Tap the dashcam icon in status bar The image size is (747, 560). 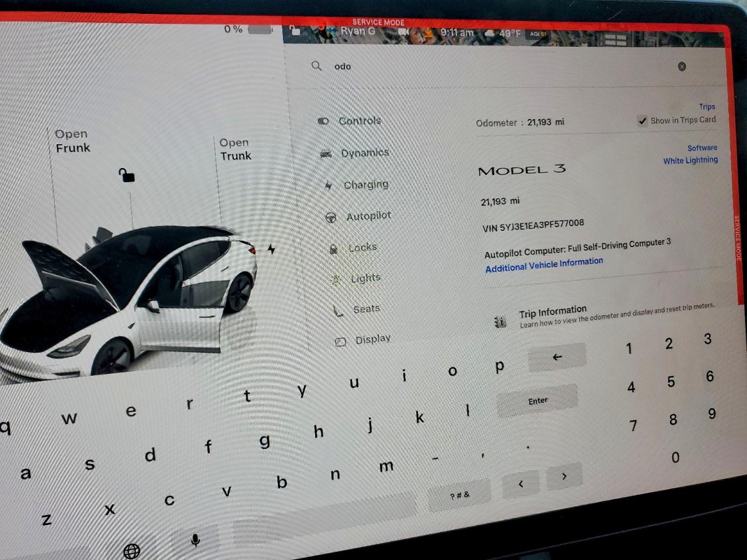pos(404,33)
